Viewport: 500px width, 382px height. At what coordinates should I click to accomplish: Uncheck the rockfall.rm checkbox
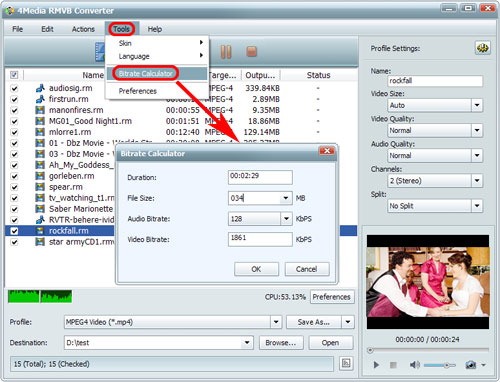click(x=14, y=231)
